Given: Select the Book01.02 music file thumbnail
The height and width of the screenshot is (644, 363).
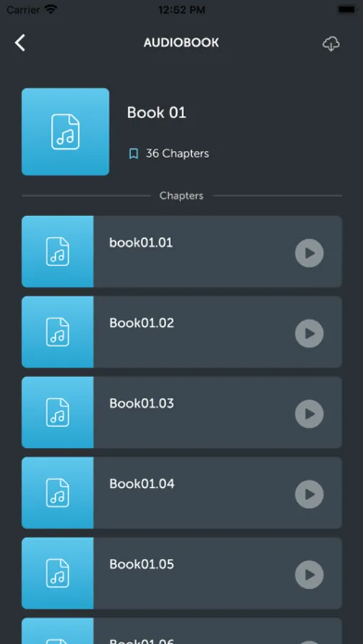Looking at the screenshot, I should 57,332.
